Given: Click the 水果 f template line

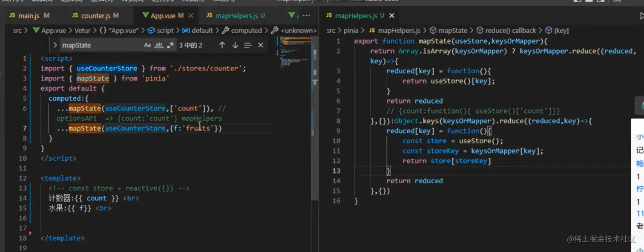Looking at the screenshot, I should click(80, 209).
